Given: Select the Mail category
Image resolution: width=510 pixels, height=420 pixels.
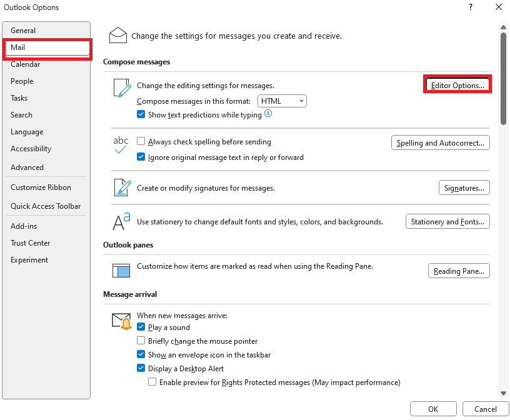Looking at the screenshot, I should pyautogui.click(x=46, y=48).
